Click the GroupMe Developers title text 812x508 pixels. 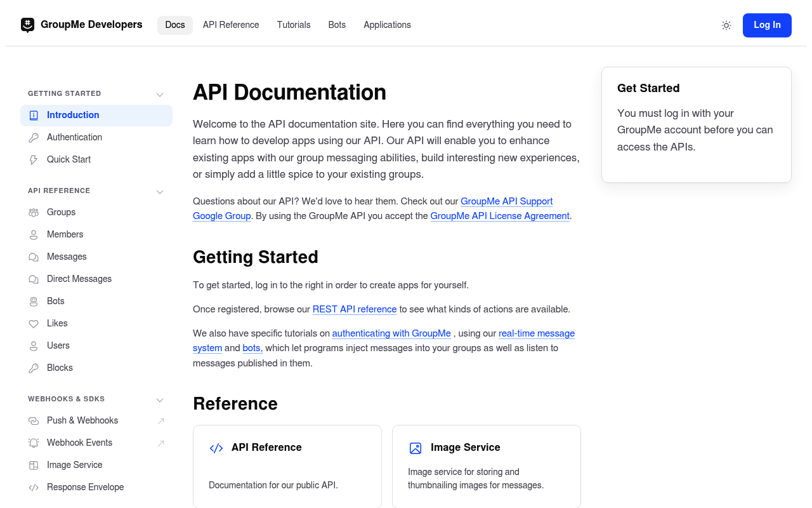(91, 25)
